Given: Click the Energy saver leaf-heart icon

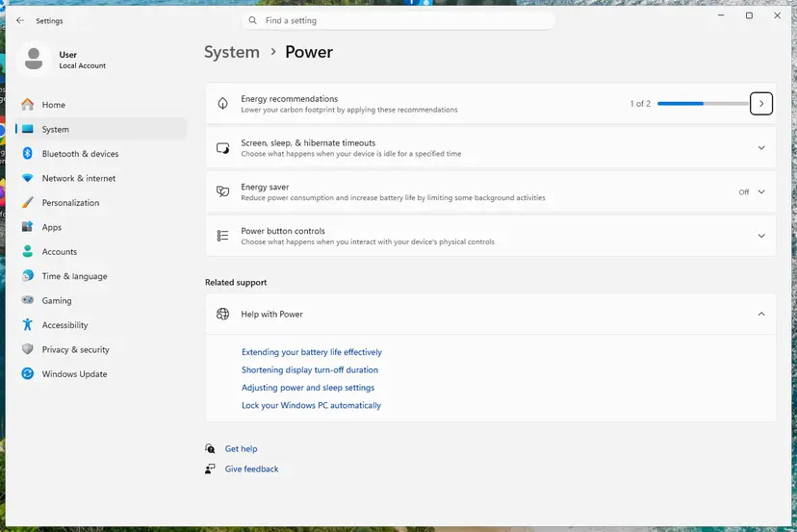Looking at the screenshot, I should (x=222, y=191).
